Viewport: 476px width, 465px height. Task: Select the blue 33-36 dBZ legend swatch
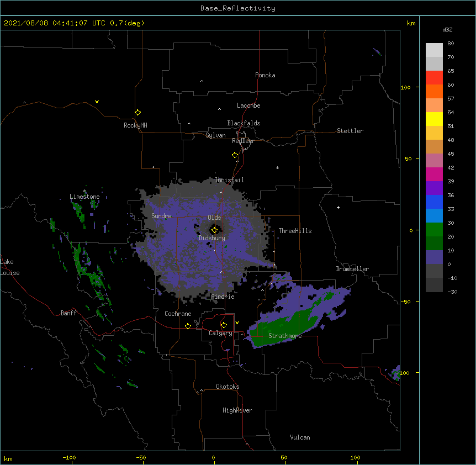[434, 202]
